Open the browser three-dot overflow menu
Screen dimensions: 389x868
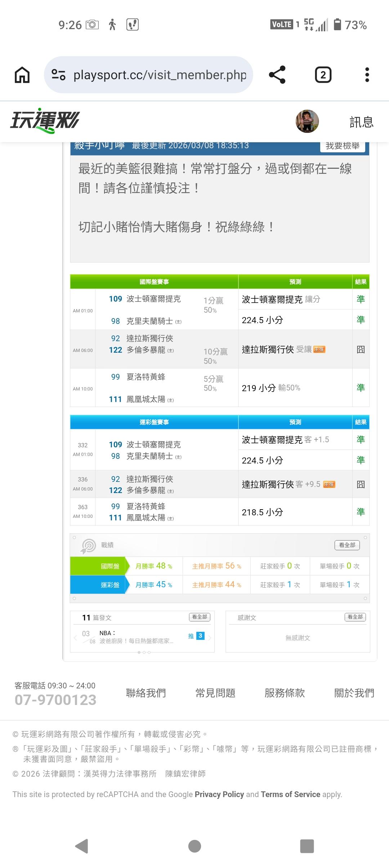click(367, 75)
